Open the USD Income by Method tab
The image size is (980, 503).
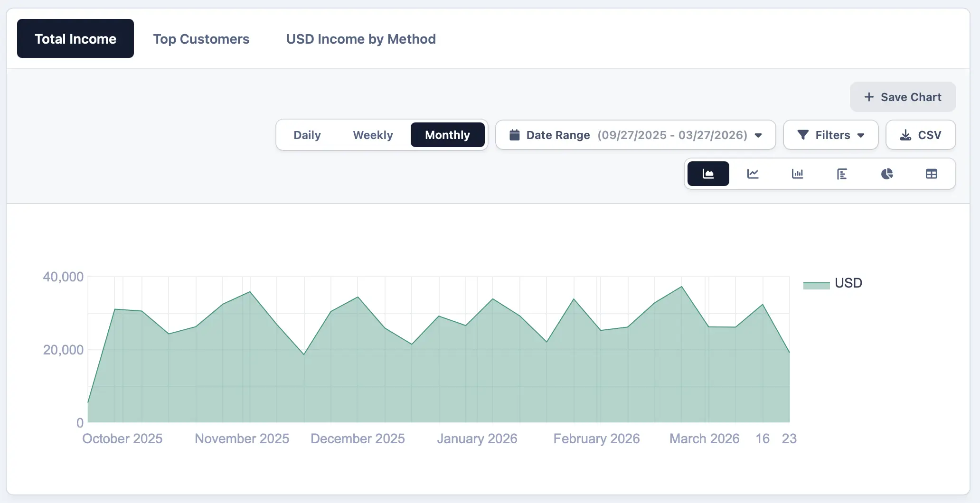361,38
